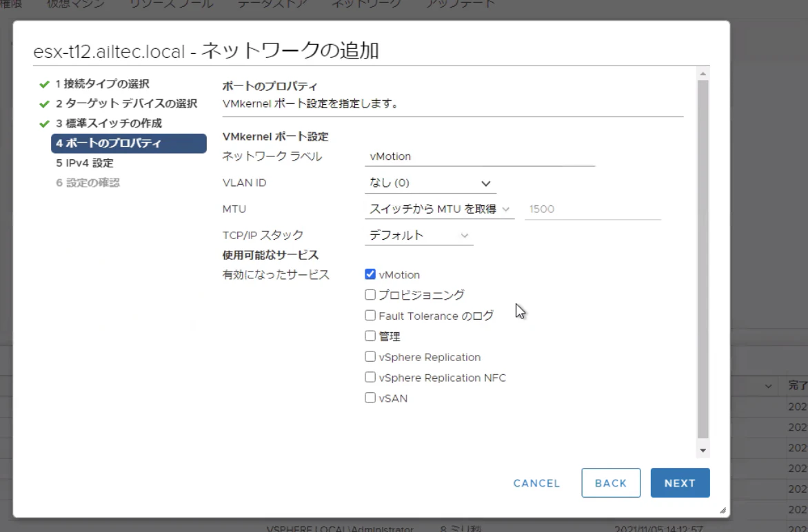Open the VLAN ID dropdown
The width and height of the screenshot is (808, 532).
[x=430, y=183]
